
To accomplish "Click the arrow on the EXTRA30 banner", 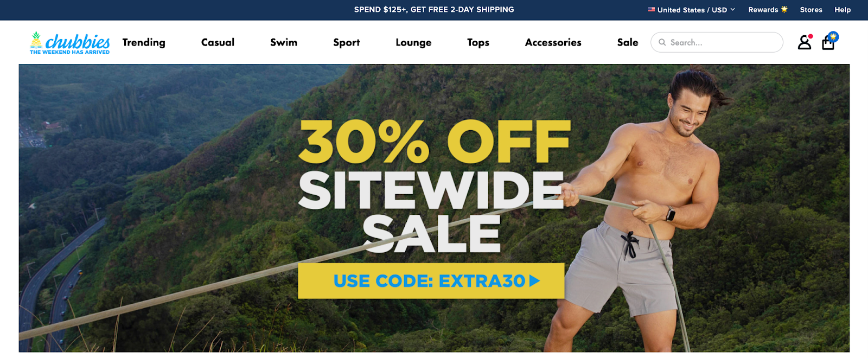I will (534, 280).
